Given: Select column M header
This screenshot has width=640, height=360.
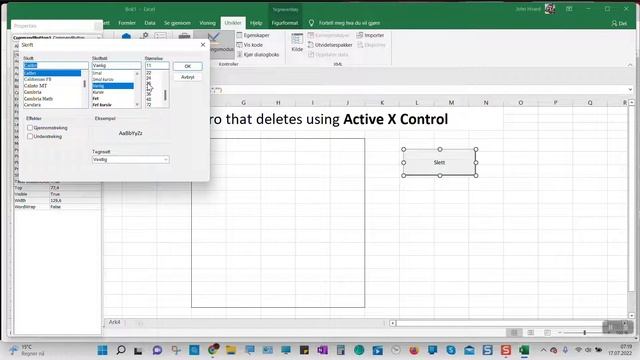Looking at the screenshot, I should (451, 102).
